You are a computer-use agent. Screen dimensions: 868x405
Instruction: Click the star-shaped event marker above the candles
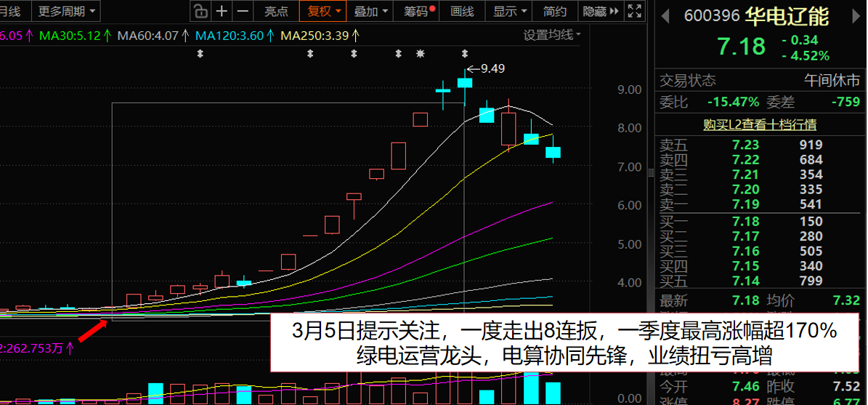(420, 54)
